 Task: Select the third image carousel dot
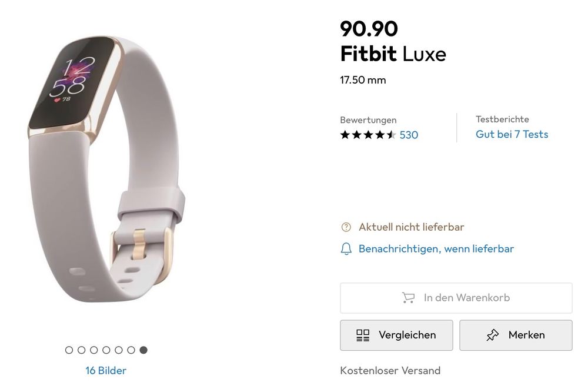click(x=93, y=350)
